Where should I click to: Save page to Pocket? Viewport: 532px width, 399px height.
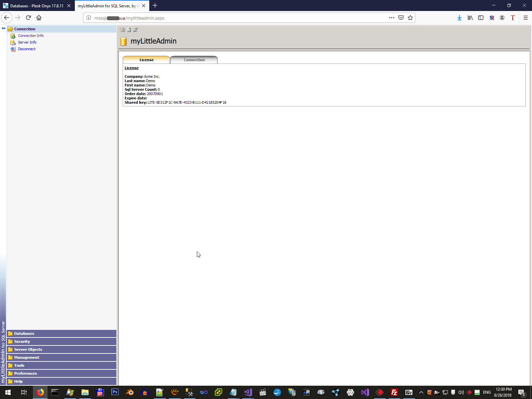[x=401, y=18]
